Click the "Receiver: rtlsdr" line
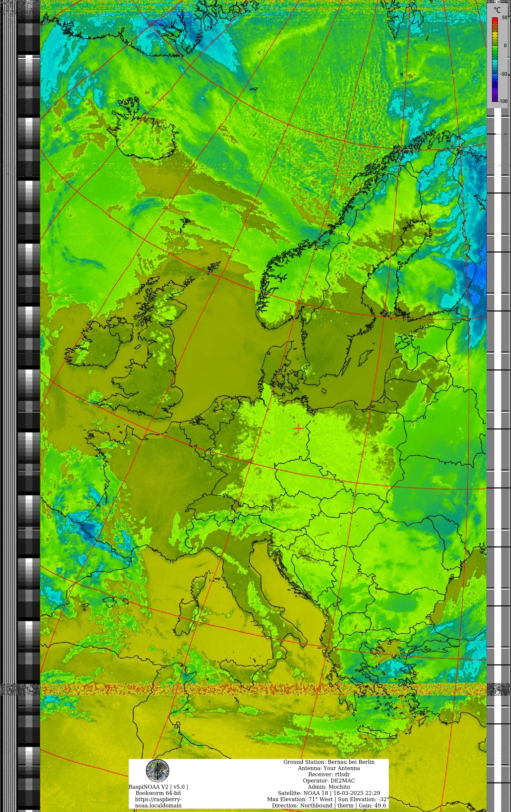The height and width of the screenshot is (812, 511). tap(329, 774)
